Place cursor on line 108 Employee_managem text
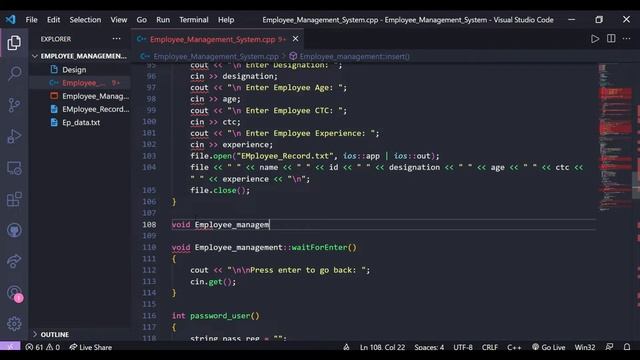Screen dimensions: 640x360 pyautogui.click(x=232, y=224)
